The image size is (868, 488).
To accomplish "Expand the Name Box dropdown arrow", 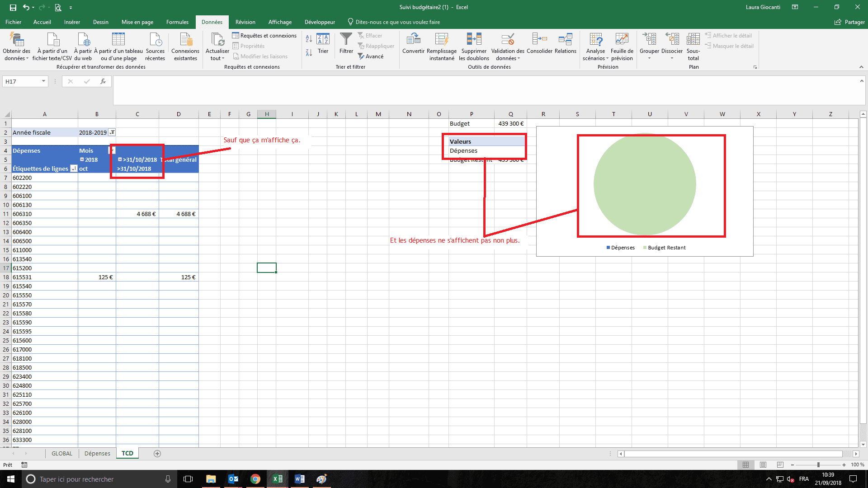I will click(x=43, y=81).
